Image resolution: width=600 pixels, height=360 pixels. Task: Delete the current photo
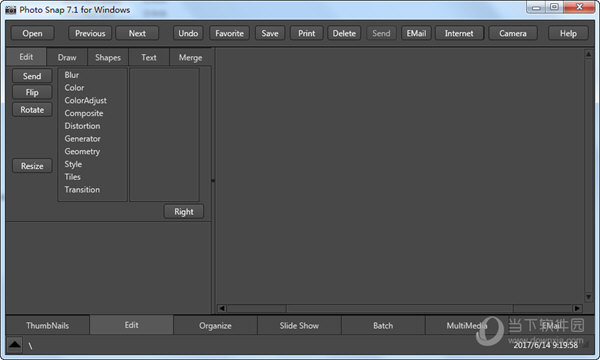tap(344, 34)
